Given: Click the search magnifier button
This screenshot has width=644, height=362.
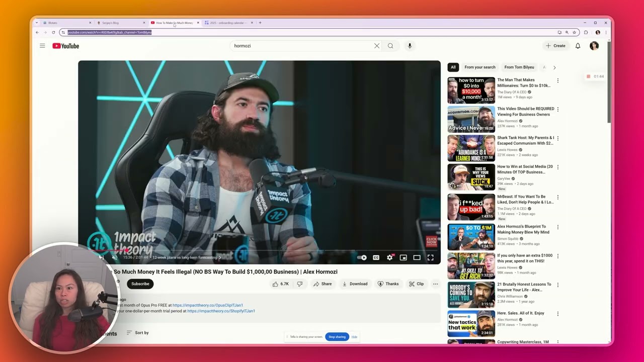Looking at the screenshot, I should [390, 46].
